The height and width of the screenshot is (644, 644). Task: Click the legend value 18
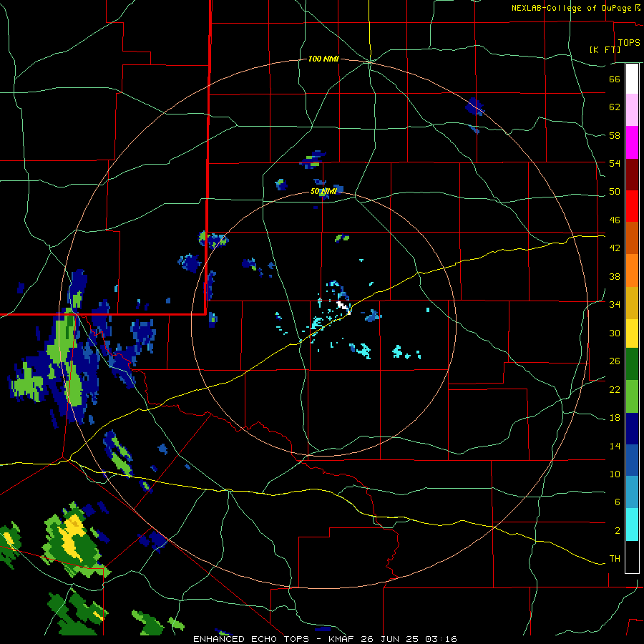point(615,418)
